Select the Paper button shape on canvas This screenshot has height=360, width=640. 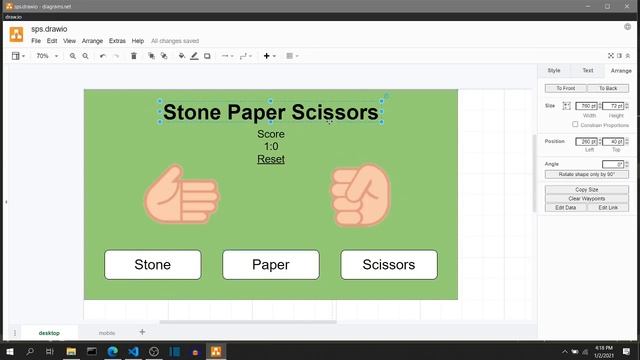[x=271, y=265]
